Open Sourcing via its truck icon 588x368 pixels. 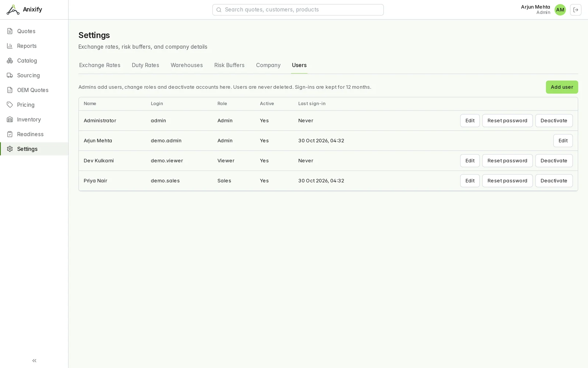coord(10,75)
